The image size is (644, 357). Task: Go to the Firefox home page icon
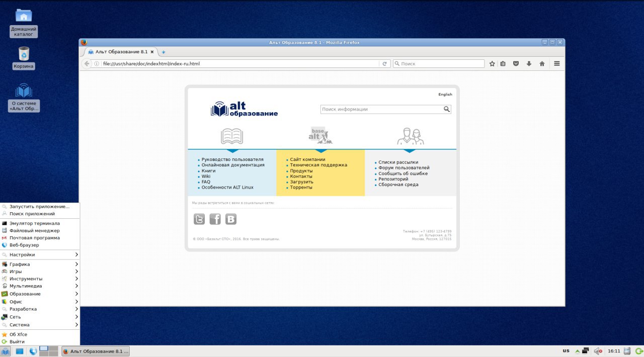[x=542, y=64]
